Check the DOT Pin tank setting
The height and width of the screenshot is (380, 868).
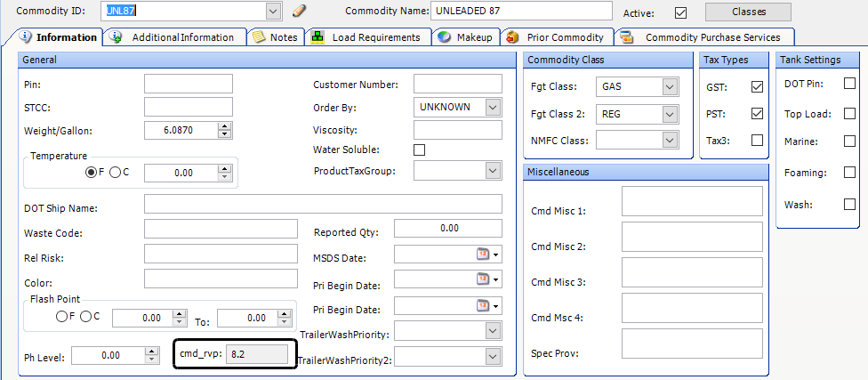click(849, 83)
